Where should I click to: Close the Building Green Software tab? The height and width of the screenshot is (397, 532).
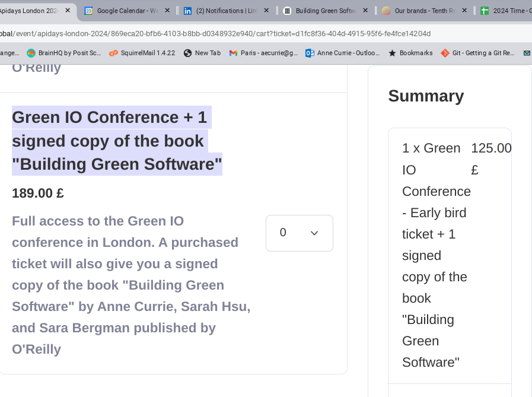click(365, 11)
